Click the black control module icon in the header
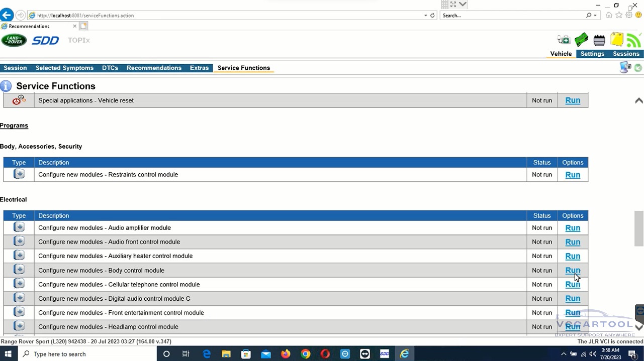The height and width of the screenshot is (361, 644). click(599, 40)
